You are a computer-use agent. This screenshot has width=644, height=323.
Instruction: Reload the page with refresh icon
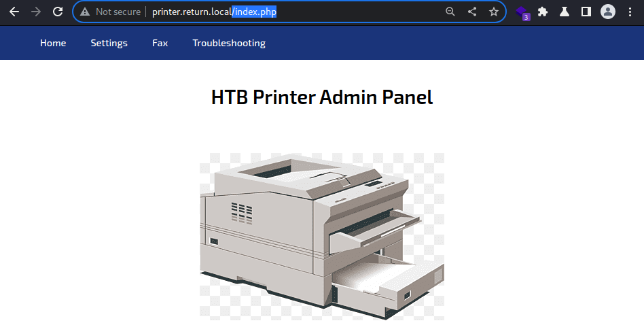tap(58, 12)
